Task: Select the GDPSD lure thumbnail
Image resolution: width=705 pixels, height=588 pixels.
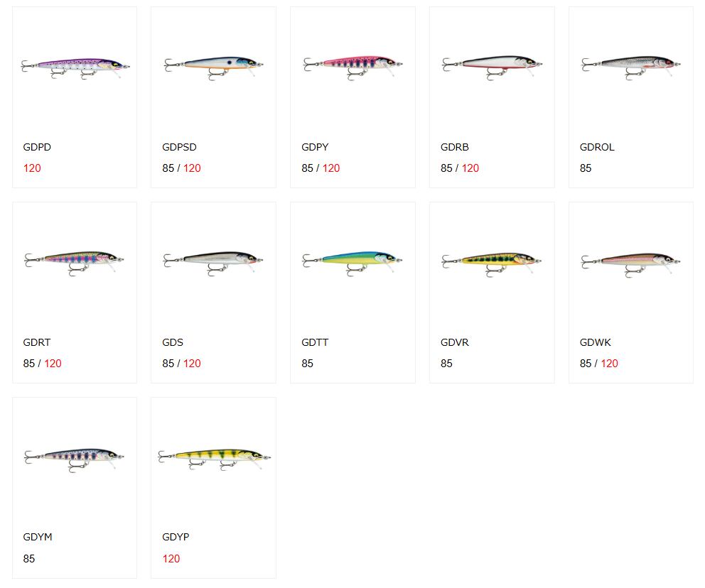Action: [x=213, y=65]
